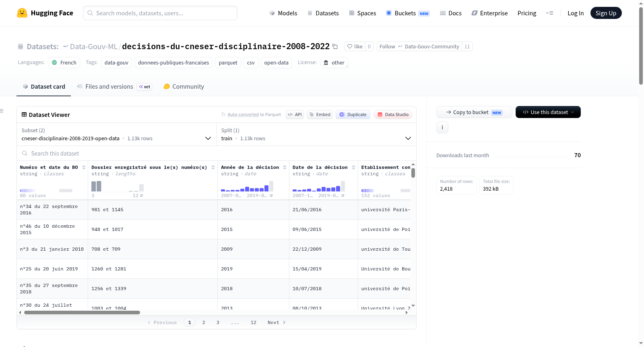Viewport: 644px width, 347px height.
Task: Select cell 'n°34 du 22 septembre 2016'
Action: tap(52, 210)
